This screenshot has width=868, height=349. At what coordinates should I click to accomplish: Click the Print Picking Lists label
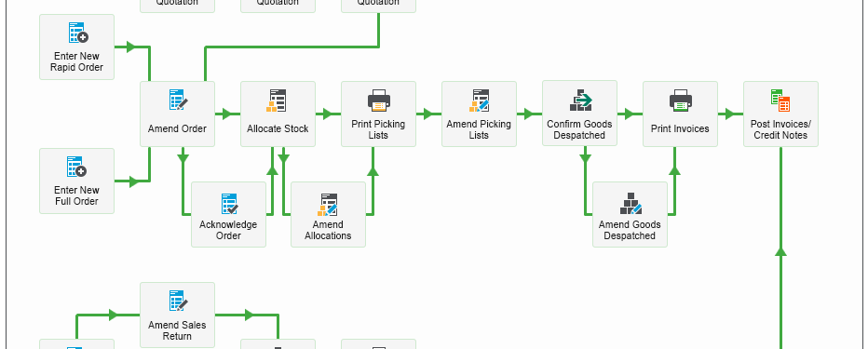tap(379, 129)
